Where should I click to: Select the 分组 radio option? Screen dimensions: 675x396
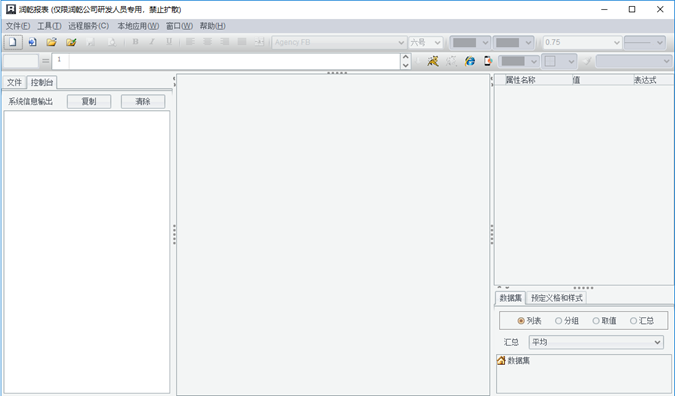click(567, 321)
